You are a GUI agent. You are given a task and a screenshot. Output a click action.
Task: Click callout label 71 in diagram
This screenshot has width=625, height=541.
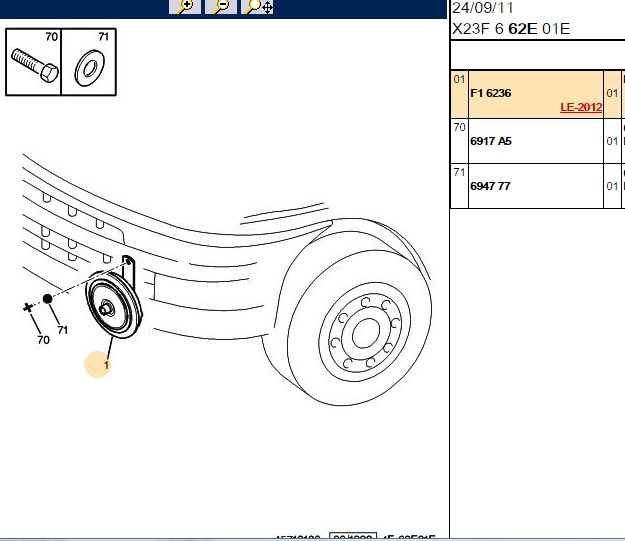[x=63, y=330]
